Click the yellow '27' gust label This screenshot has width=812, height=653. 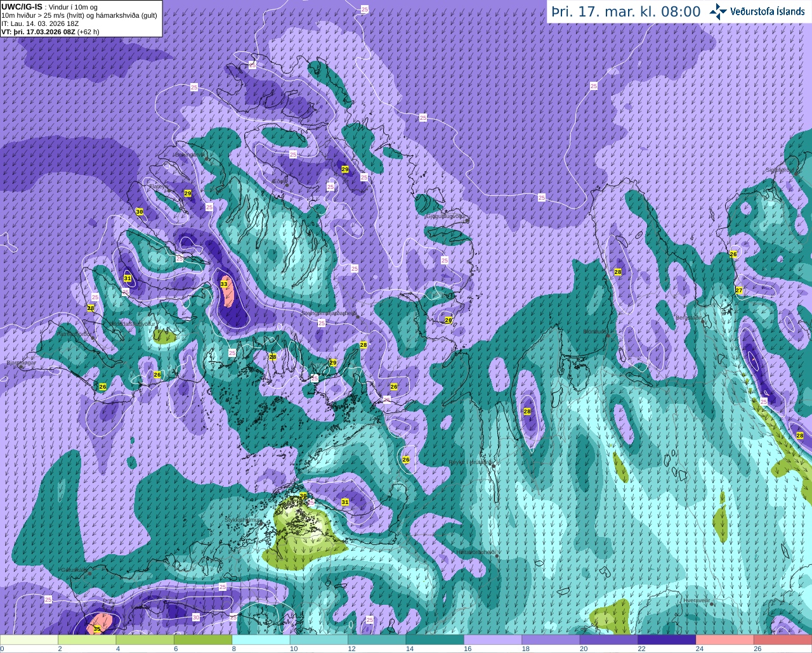739,290
